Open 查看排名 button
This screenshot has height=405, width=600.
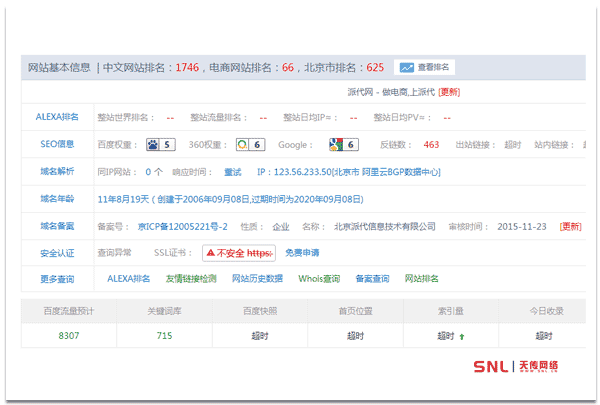click(x=424, y=68)
